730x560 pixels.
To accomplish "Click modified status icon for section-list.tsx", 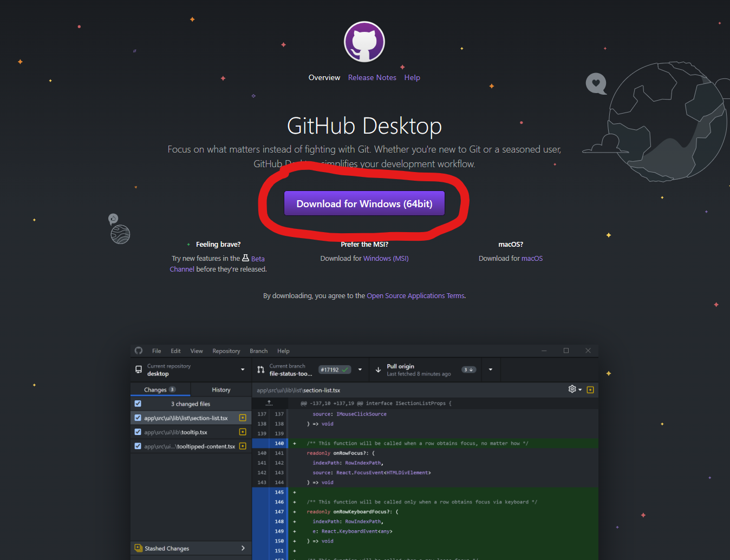I will (243, 418).
